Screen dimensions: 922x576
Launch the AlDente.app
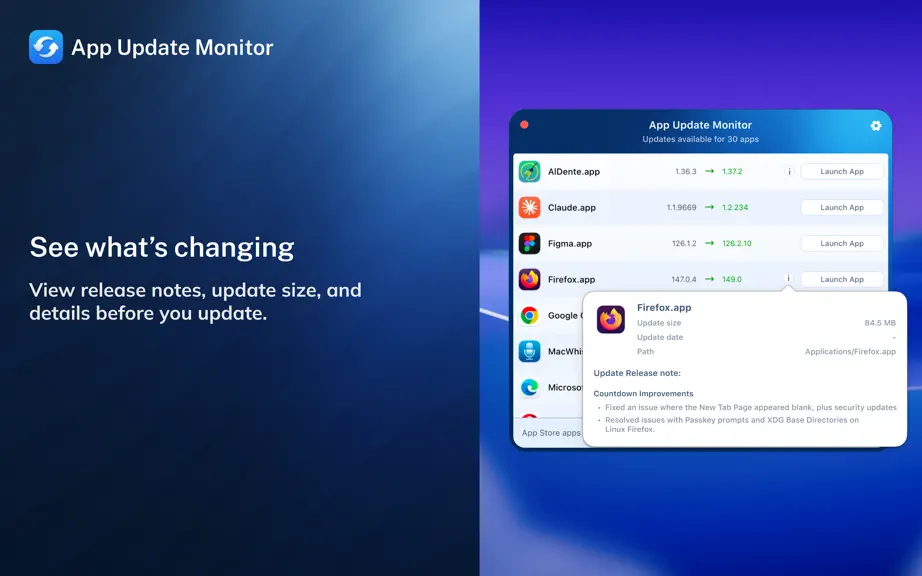tap(842, 172)
